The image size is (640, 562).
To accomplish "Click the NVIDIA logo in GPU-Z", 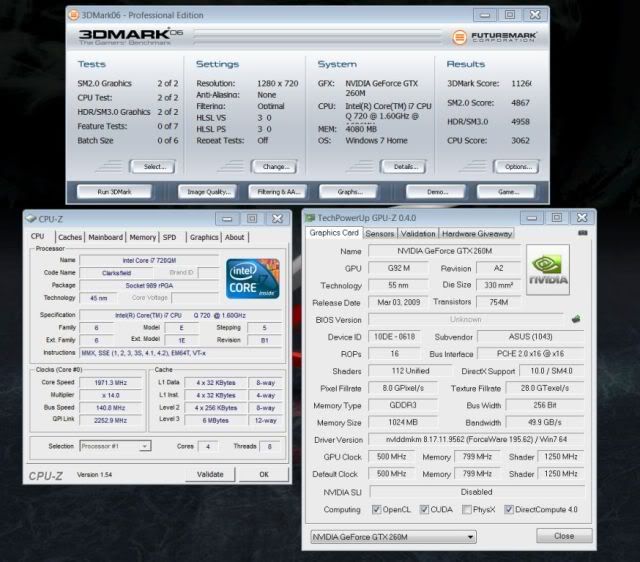I will [x=548, y=269].
